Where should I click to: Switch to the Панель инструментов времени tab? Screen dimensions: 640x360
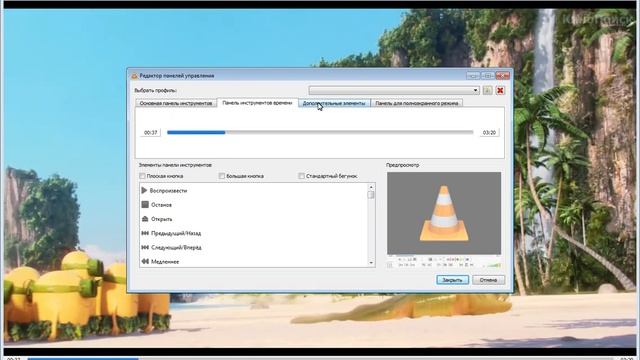click(257, 103)
